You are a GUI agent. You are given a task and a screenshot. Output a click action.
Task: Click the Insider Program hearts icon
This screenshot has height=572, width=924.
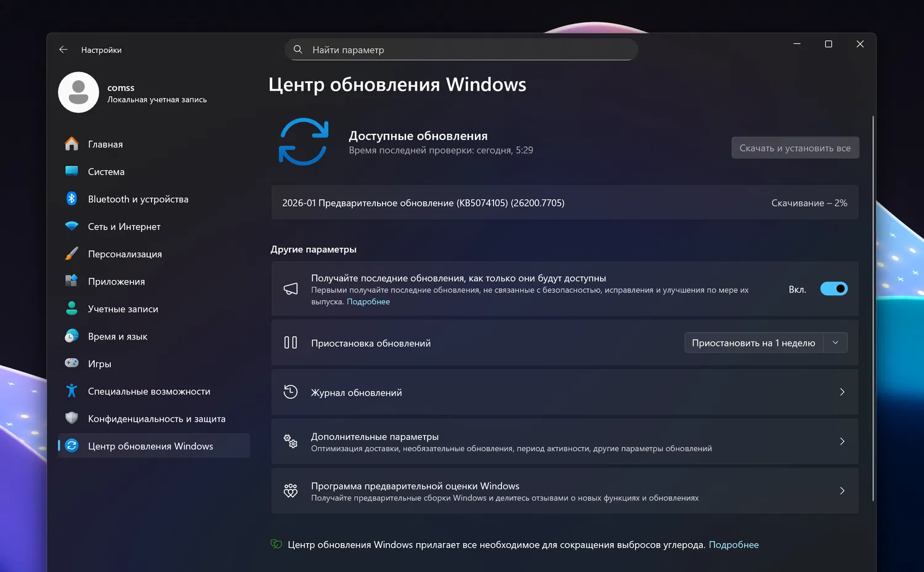(291, 491)
